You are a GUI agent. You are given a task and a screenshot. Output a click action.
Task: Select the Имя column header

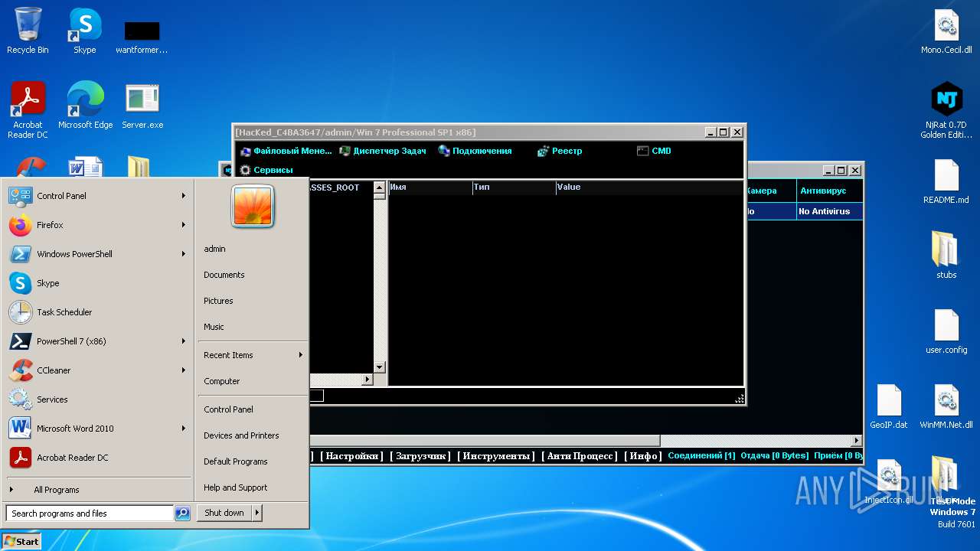(x=430, y=187)
